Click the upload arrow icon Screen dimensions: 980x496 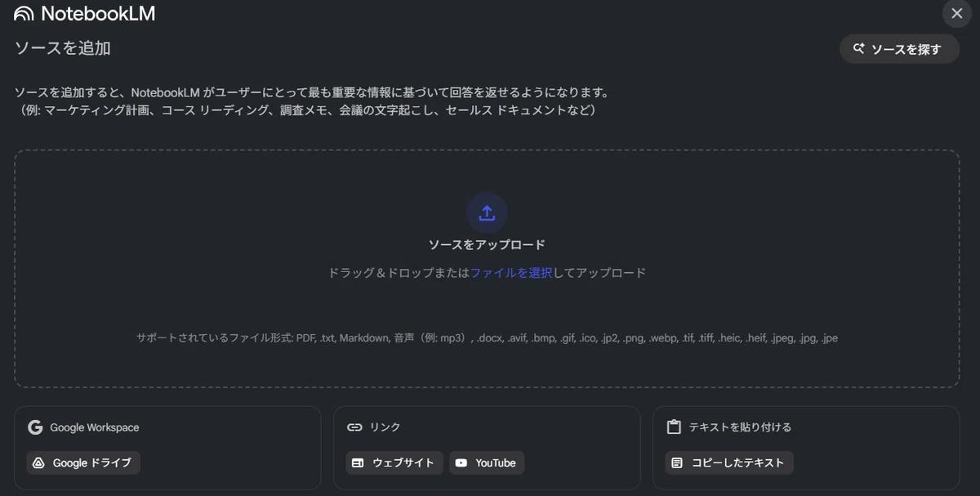(487, 213)
